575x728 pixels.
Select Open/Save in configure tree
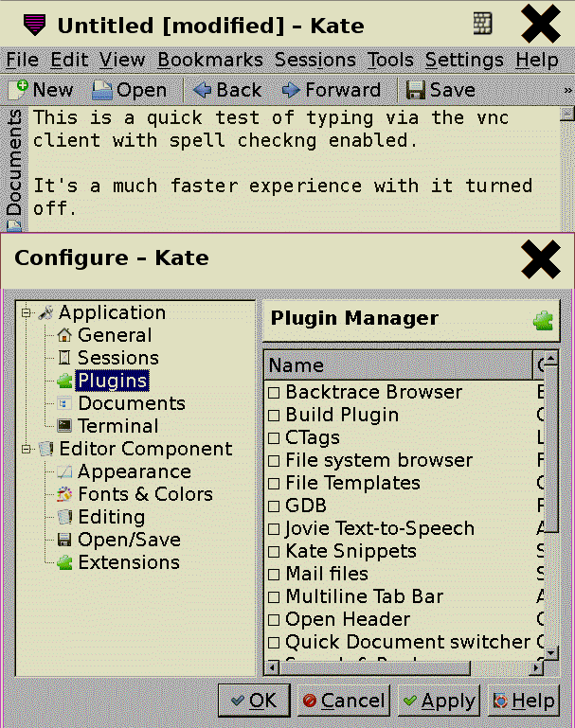[x=129, y=540]
